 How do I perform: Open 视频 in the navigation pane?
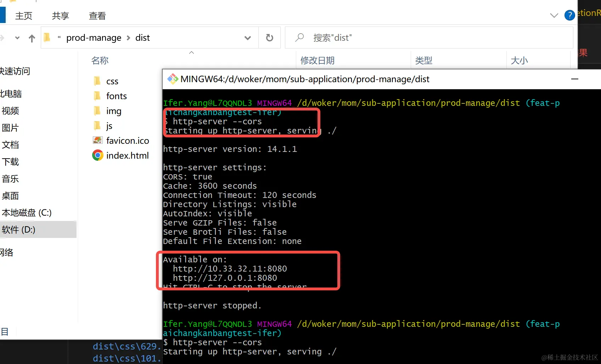click(10, 111)
